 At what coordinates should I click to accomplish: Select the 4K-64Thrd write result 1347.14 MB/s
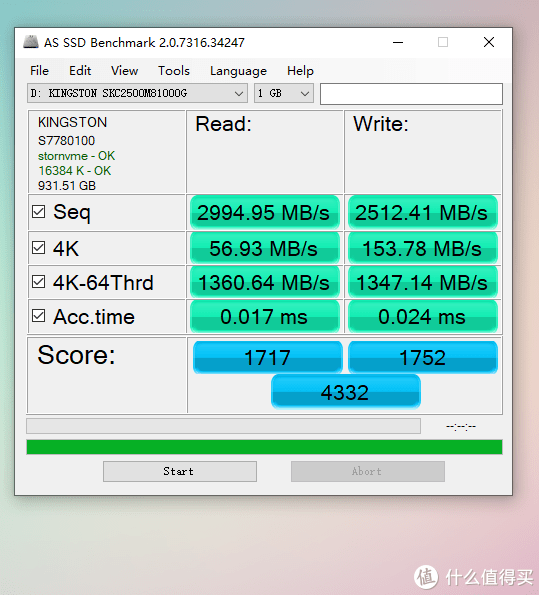pyautogui.click(x=423, y=283)
